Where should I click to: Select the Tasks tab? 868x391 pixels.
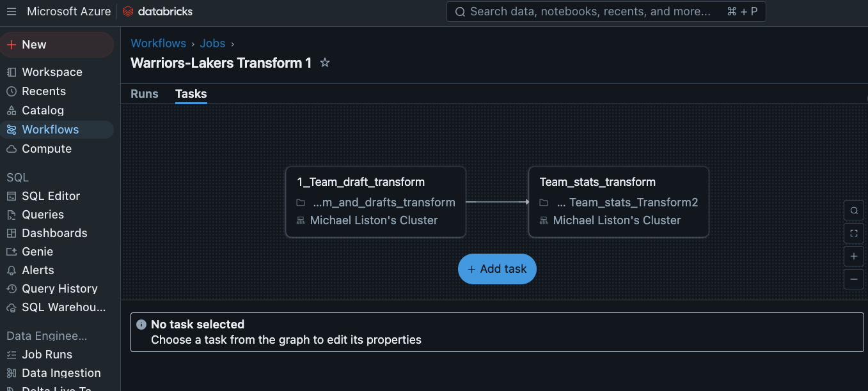(x=191, y=94)
